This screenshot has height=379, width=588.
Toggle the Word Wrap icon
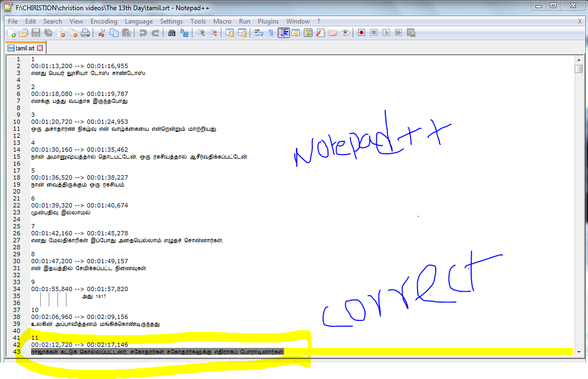(259, 33)
